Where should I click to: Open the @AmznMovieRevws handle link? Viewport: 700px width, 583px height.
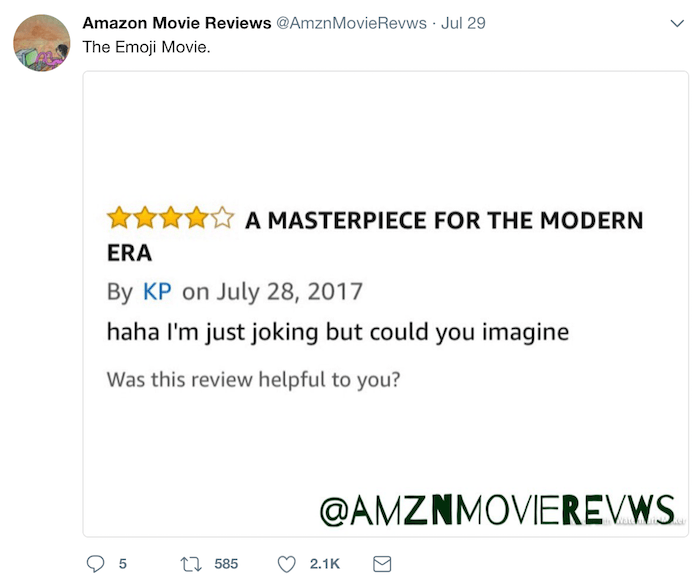pos(351,23)
